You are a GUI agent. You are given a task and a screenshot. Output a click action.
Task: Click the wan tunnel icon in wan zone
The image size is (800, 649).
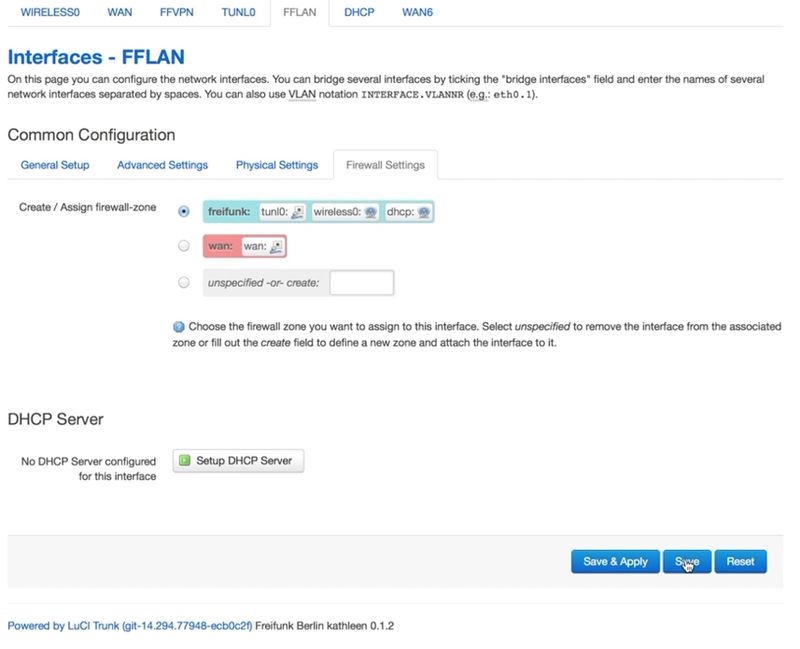pyautogui.click(x=277, y=247)
